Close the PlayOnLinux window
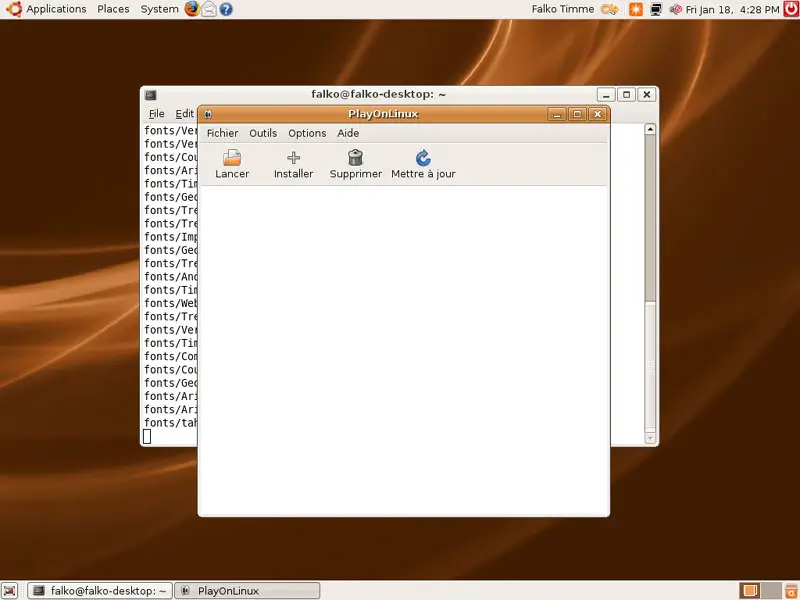Viewport: 800px width, 600px height. [x=597, y=114]
